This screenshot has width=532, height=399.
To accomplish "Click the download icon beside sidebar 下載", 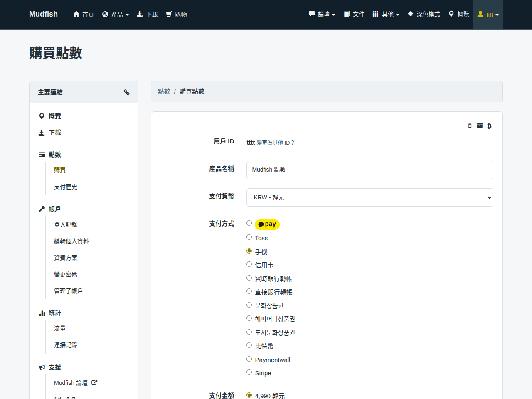I will pyautogui.click(x=42, y=133).
